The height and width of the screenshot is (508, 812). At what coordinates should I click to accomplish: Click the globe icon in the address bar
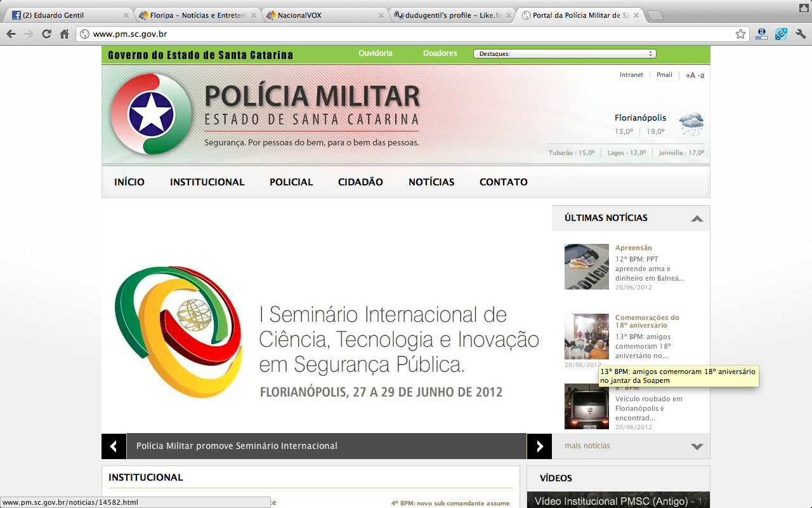click(x=85, y=34)
